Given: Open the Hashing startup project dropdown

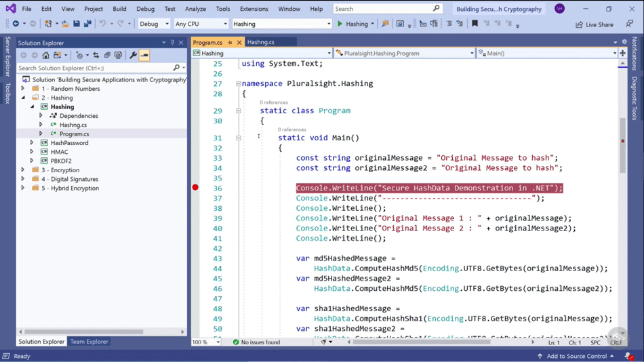Looking at the screenshot, I should pyautogui.click(x=282, y=24).
